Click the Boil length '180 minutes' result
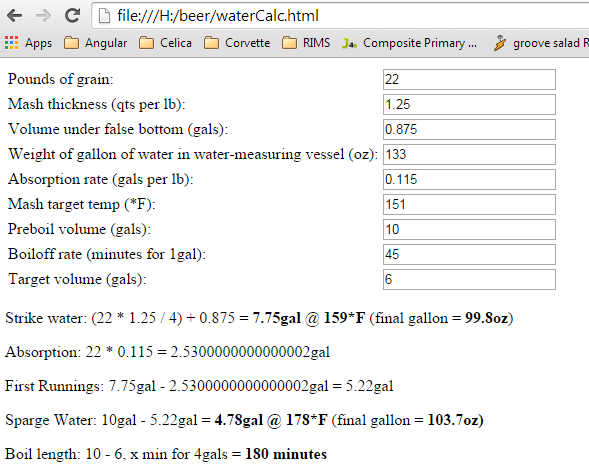The image size is (589, 473). 286,454
